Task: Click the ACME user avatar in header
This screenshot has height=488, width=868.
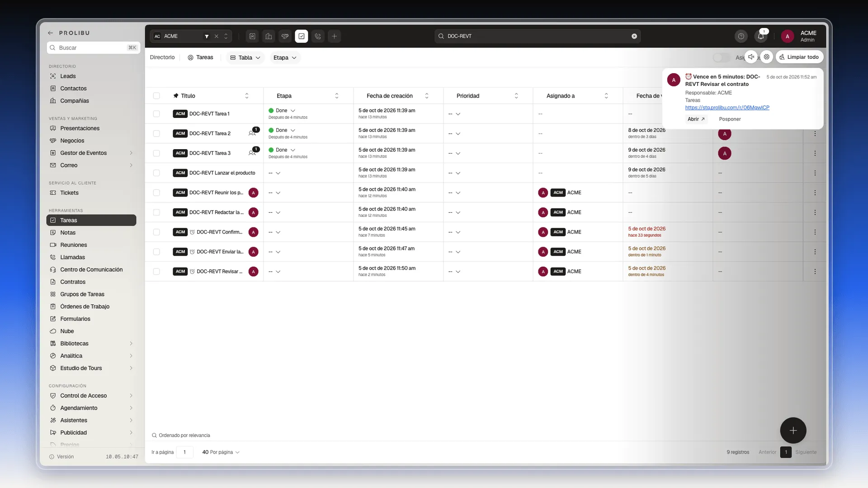Action: click(788, 36)
